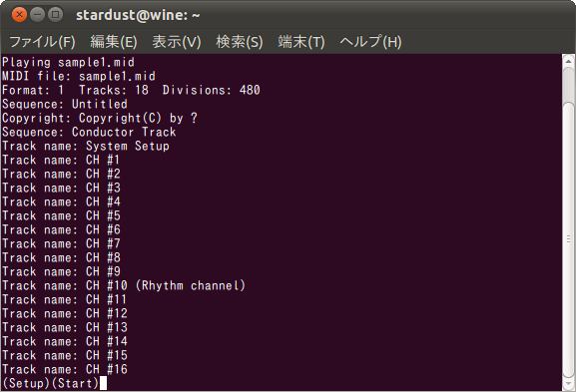Click the 'Divisions: 480' text
This screenshot has height=392, width=576.
[212, 90]
